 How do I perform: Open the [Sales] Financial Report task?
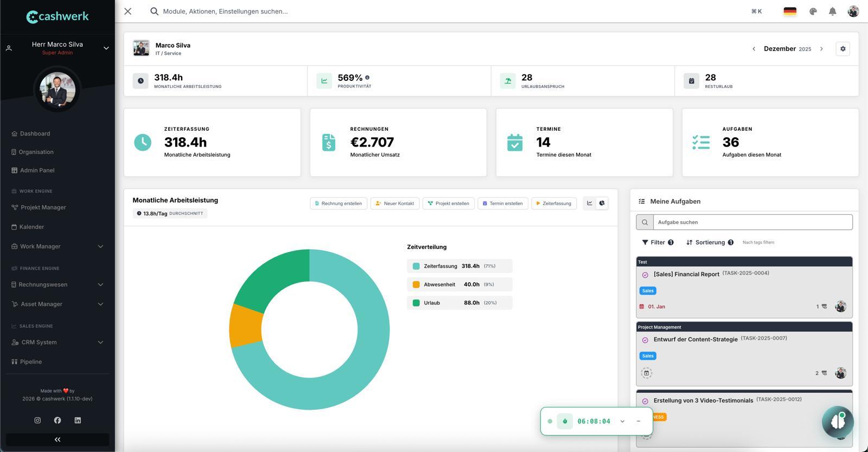[686, 274]
